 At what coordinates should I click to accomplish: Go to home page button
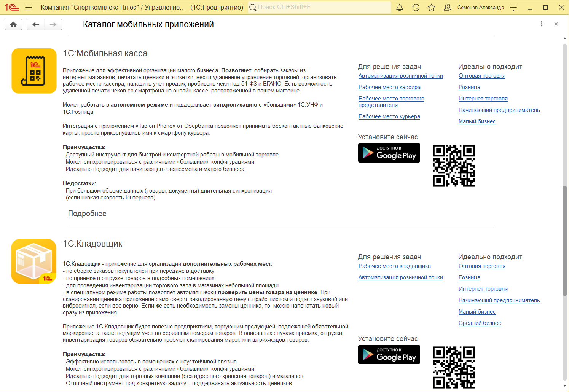click(x=13, y=24)
